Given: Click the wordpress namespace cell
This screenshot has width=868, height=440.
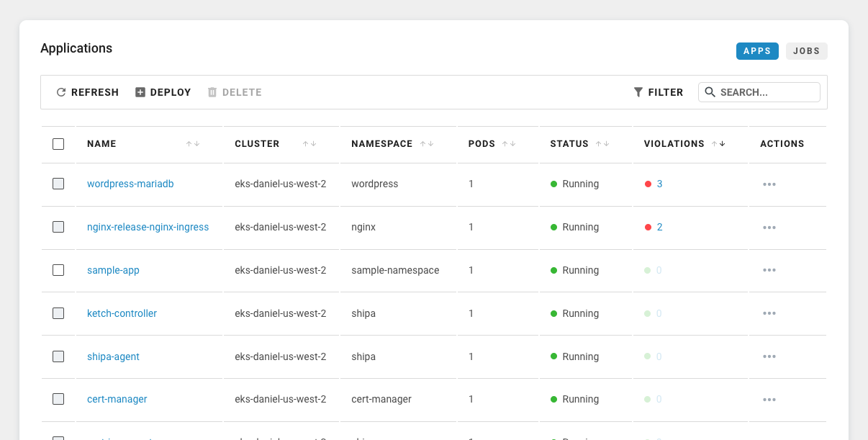Looking at the screenshot, I should click(374, 184).
